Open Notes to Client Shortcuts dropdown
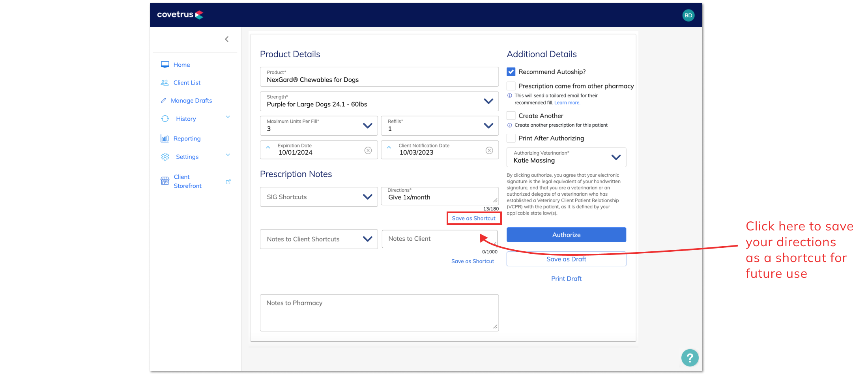Image resolution: width=868 pixels, height=378 pixels. (319, 239)
